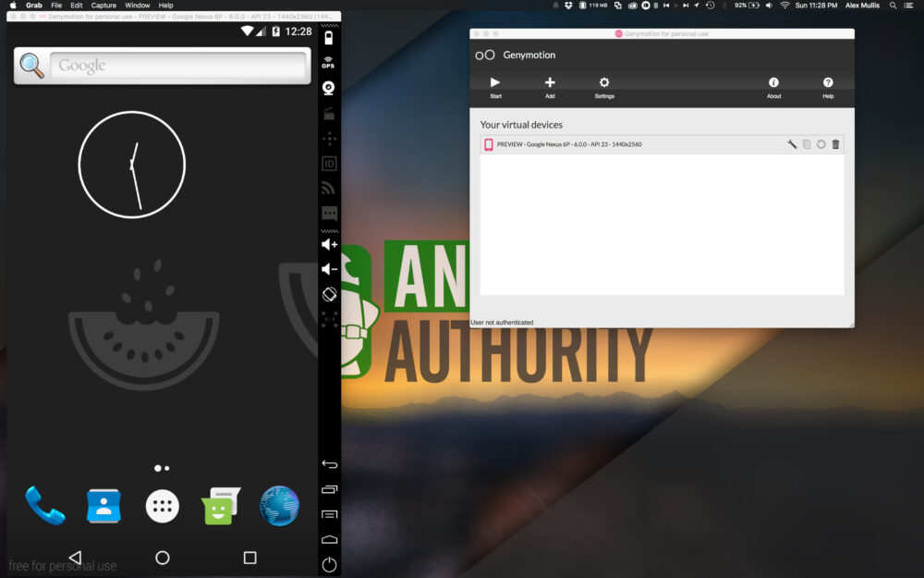Open the GPS widget in Genymotion toolbar

(x=329, y=63)
